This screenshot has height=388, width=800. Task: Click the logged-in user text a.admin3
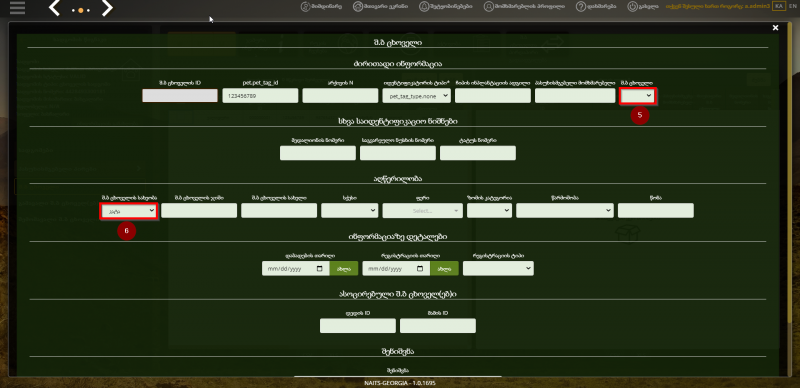(718, 7)
